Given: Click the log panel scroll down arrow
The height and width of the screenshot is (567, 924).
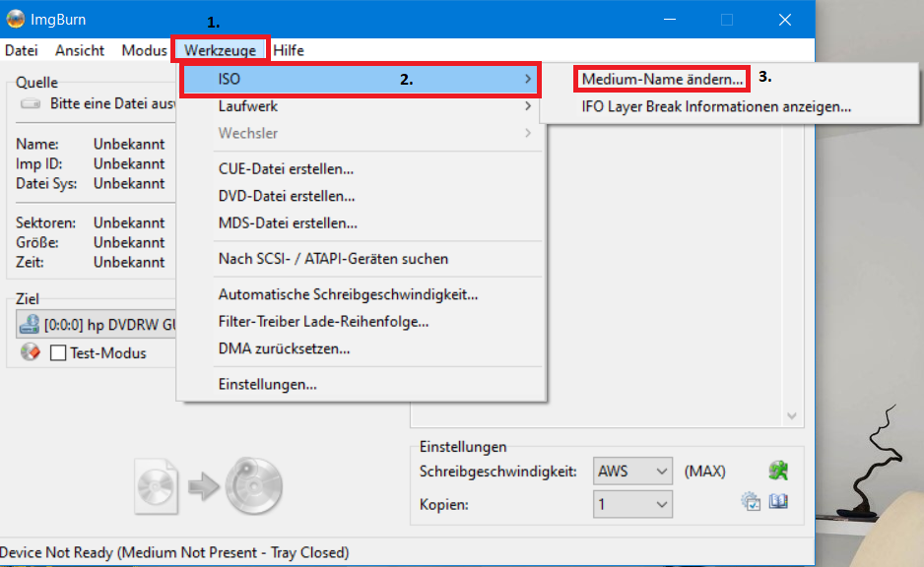Looking at the screenshot, I should (792, 416).
